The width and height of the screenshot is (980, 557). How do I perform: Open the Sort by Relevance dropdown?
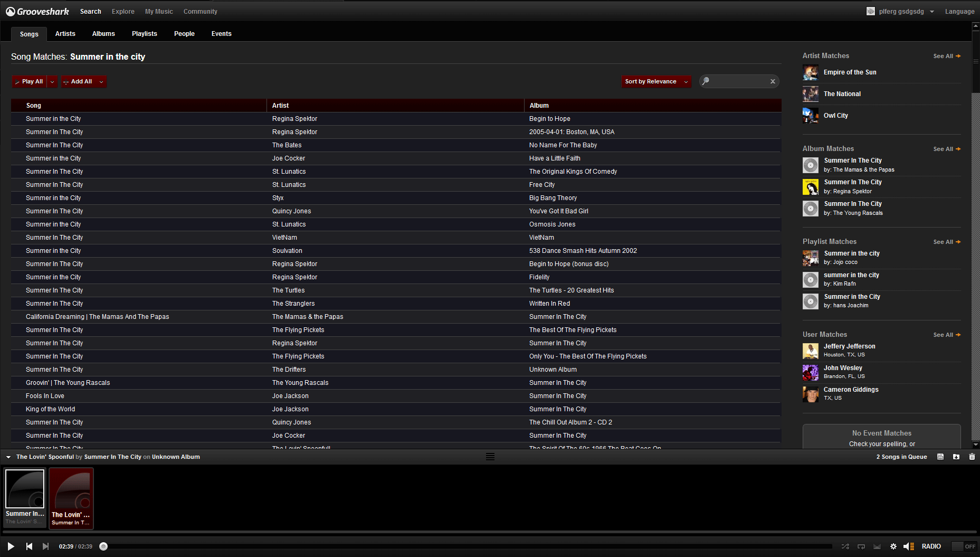tap(656, 81)
